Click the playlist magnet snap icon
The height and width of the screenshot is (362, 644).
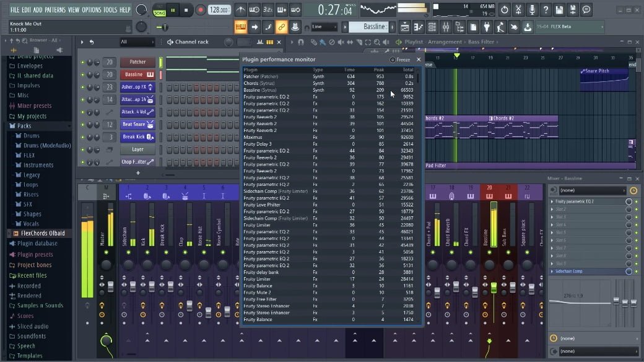click(301, 42)
